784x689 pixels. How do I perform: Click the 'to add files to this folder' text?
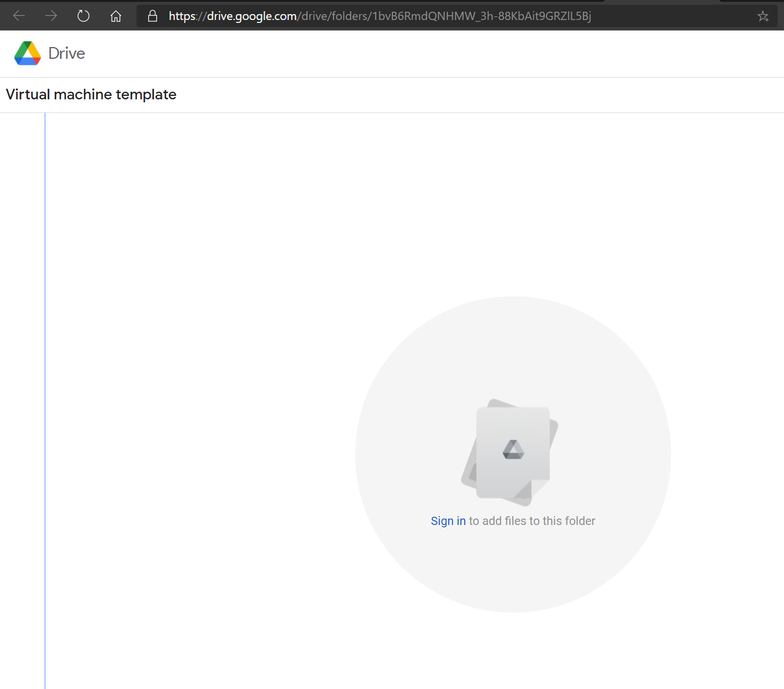(x=532, y=521)
